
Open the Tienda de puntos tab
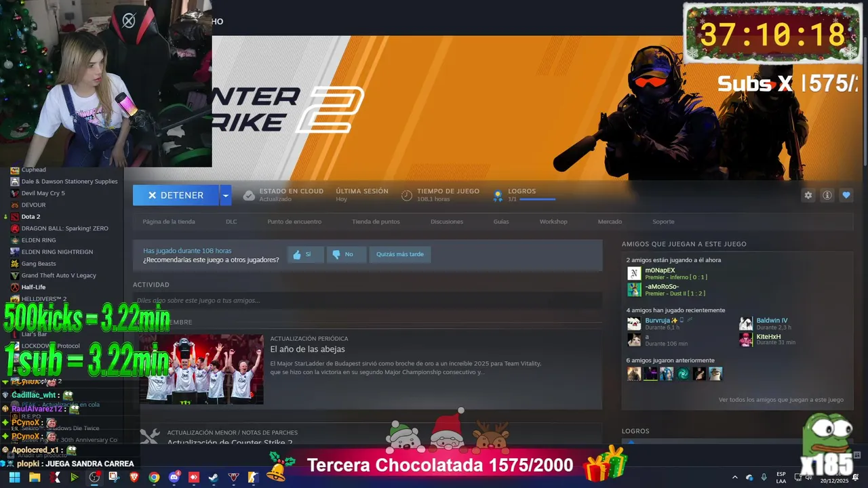click(x=376, y=222)
